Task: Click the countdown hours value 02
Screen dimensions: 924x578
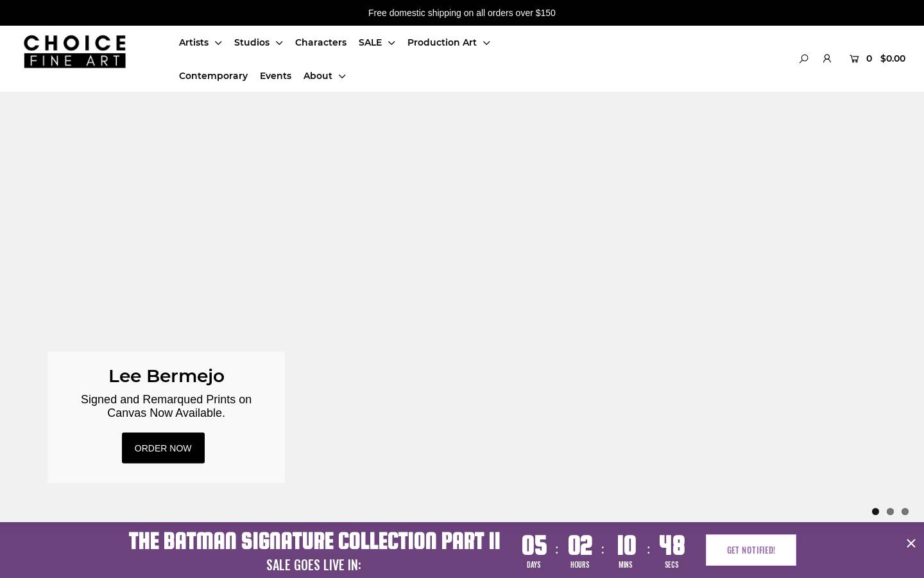Action: [x=580, y=546]
